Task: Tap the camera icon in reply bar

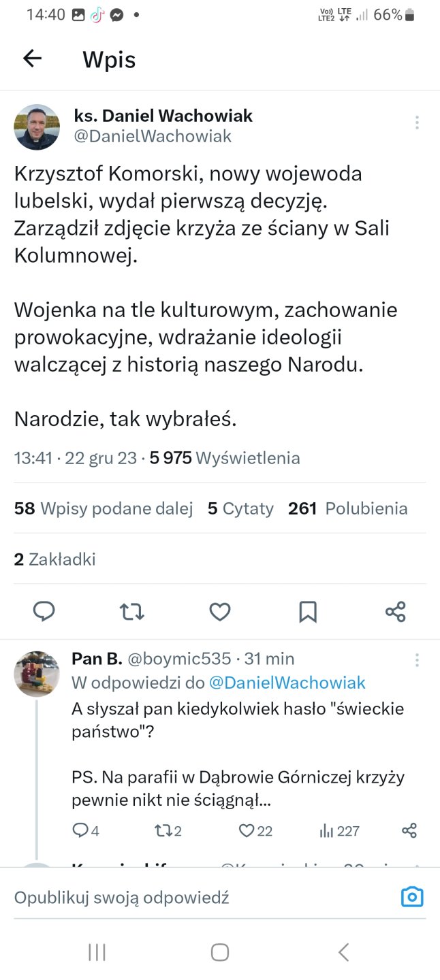Action: [x=412, y=897]
